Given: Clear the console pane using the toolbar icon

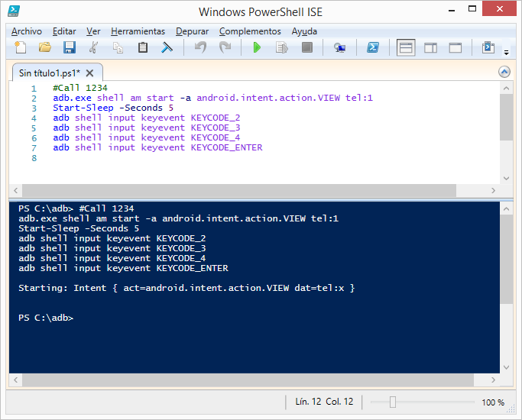Looking at the screenshot, I should (x=167, y=47).
